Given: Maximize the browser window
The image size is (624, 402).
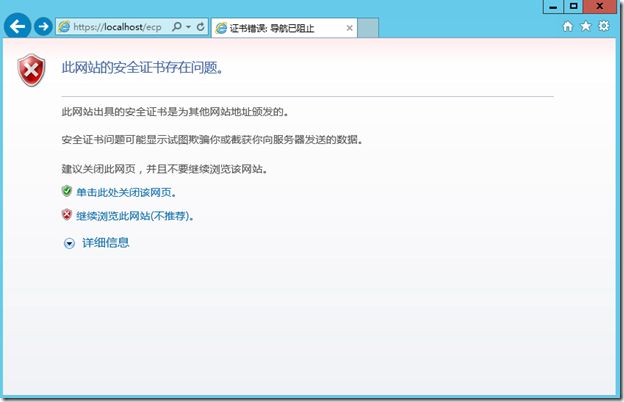Looking at the screenshot, I should click(573, 6).
